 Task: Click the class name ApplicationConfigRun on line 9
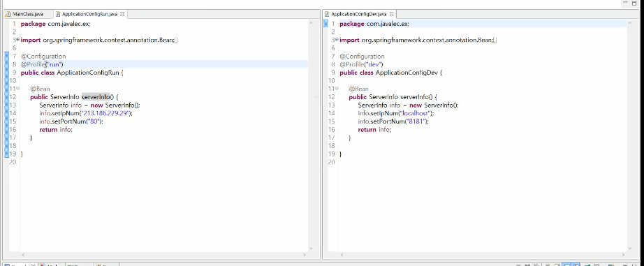(x=88, y=73)
